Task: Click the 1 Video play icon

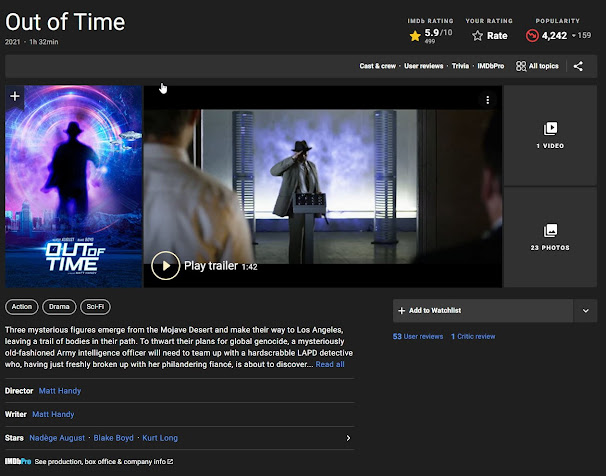Action: tap(550, 129)
